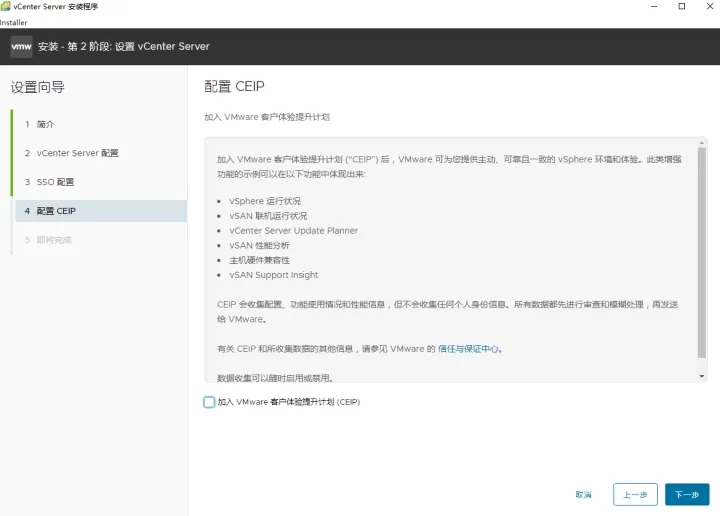Click the 上一步 (Previous) button
Image resolution: width=720 pixels, height=516 pixels.
(x=635, y=494)
